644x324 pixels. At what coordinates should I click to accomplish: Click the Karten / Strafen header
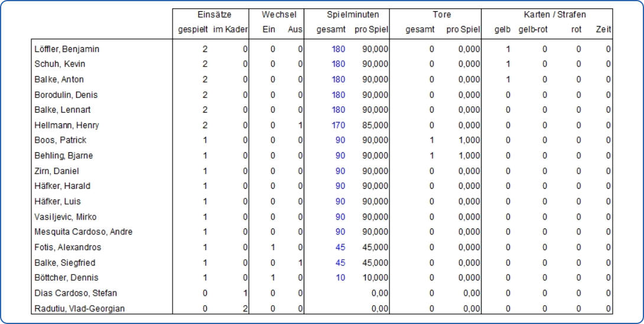click(x=555, y=15)
